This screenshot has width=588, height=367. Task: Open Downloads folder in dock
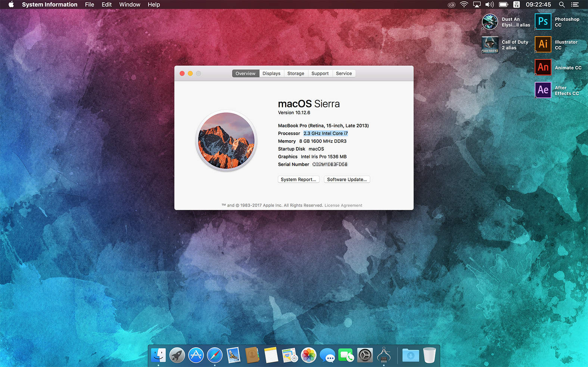[x=411, y=355]
